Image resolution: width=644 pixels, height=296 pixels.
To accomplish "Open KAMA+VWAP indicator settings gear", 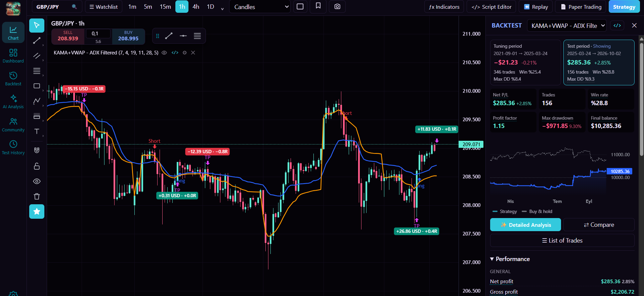I will coord(184,53).
